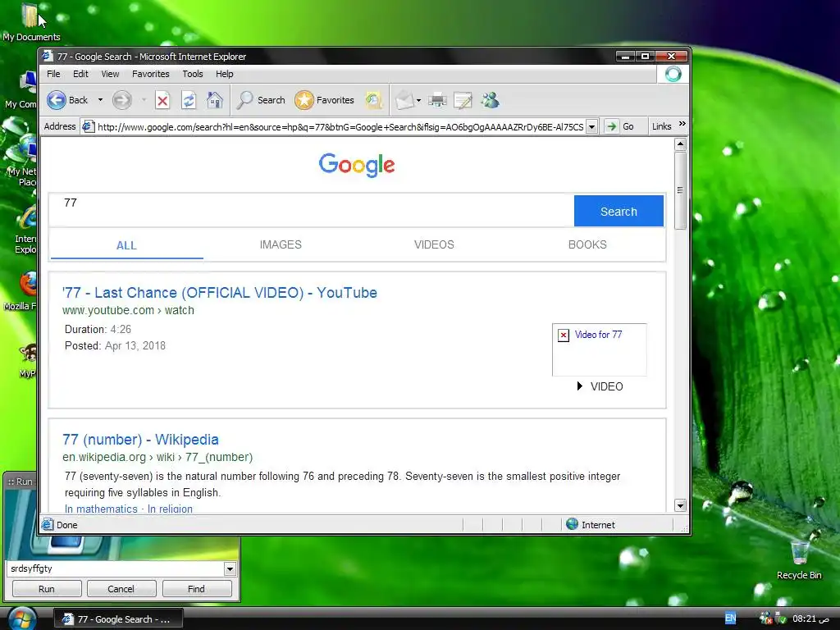Screen dimensions: 840x630
Task: Click the taskbar clock 08:21
Action: point(810,619)
